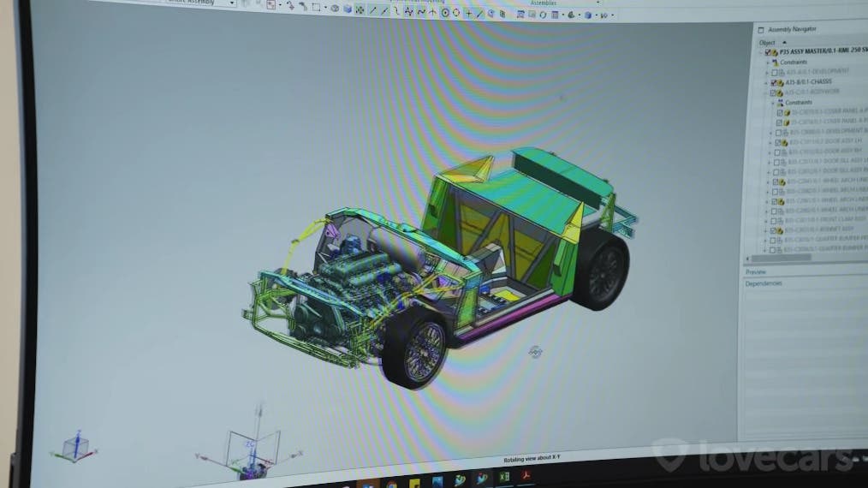The image size is (868, 488).
Task: Toggle the DOOR ASSY LH checkbox
Action: pos(777,142)
